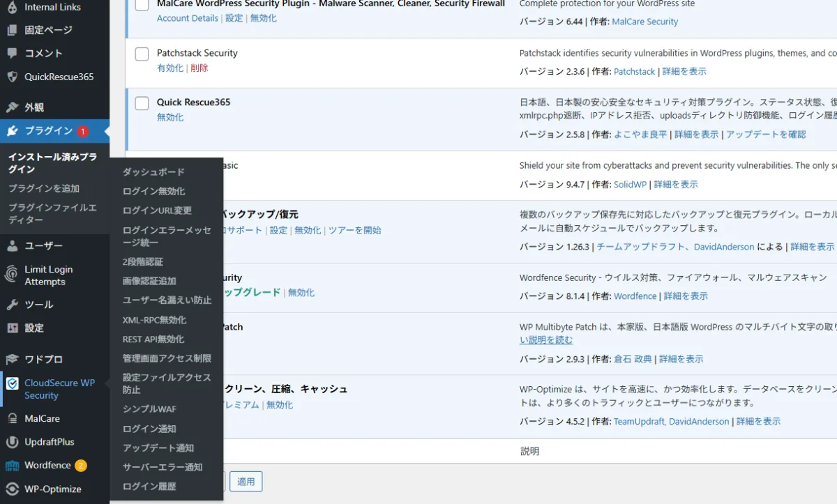The image size is (837, 504).
Task: Open ダッシュボード in CloudSecure submenu
Action: [x=153, y=171]
